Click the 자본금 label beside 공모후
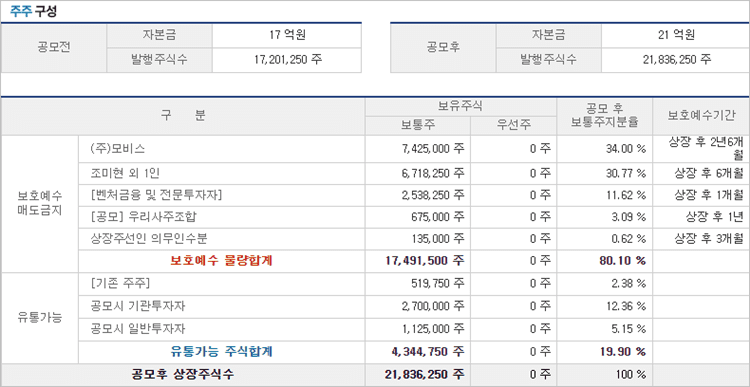 coord(549,35)
